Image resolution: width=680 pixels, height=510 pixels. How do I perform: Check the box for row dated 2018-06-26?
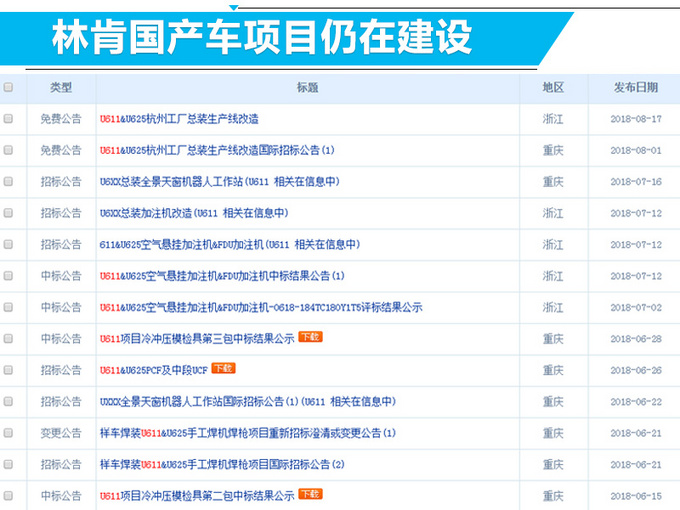tap(8, 370)
